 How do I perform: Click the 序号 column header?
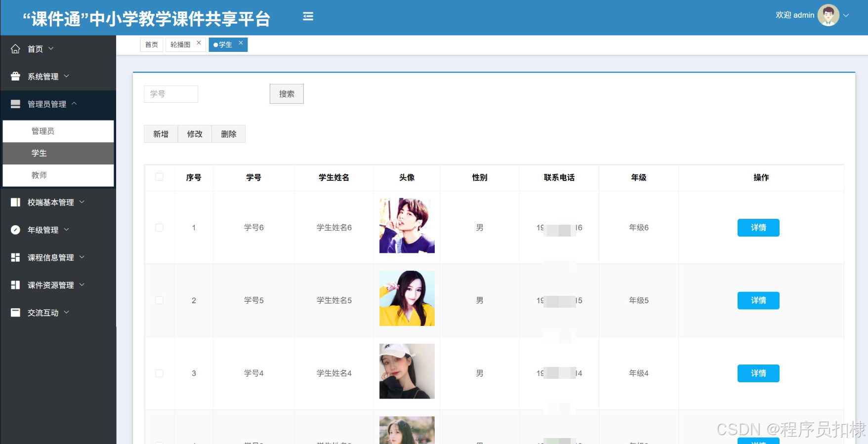(x=194, y=177)
